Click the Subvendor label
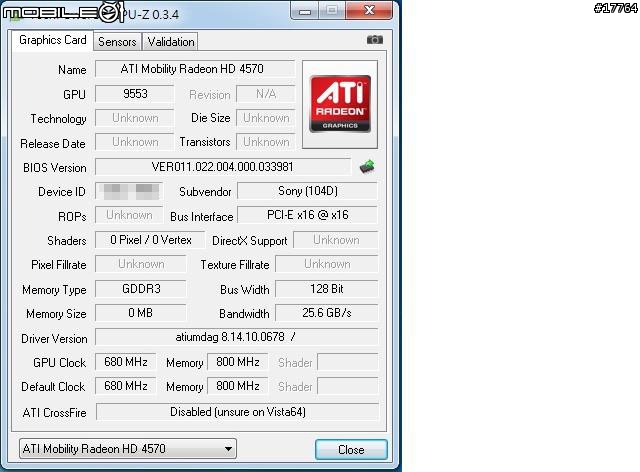640x472 pixels. pyautogui.click(x=205, y=192)
